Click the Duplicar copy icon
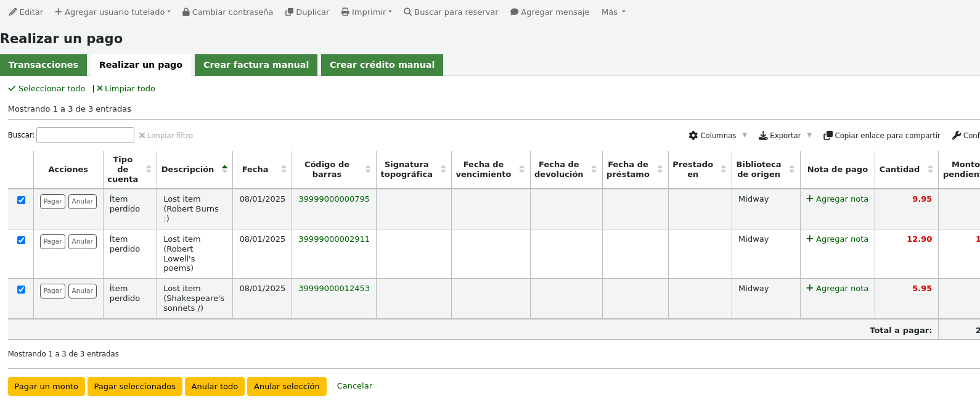The height and width of the screenshot is (420, 980). click(289, 12)
